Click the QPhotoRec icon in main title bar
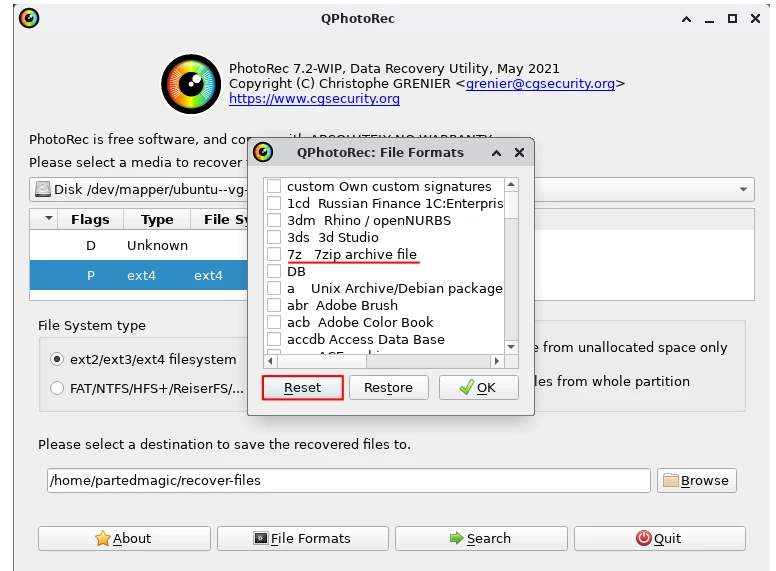Image resolution: width=776 pixels, height=571 pixels. coord(29,19)
